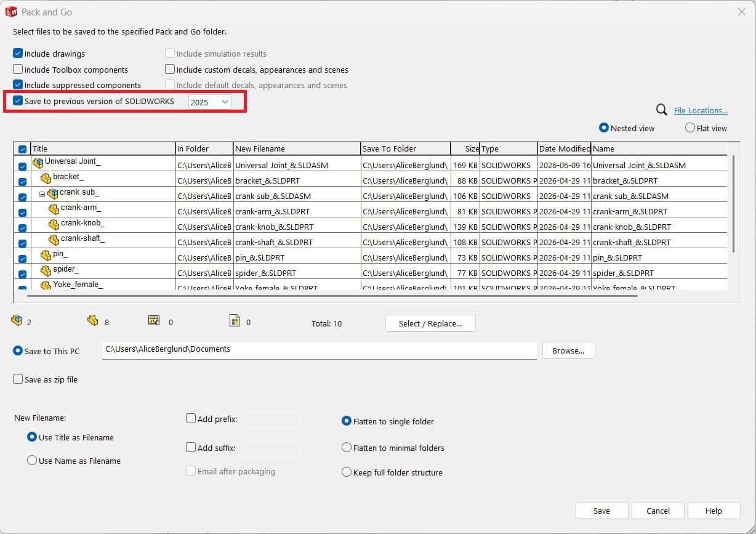Close the Pack and Go dialog
756x534 pixels.
pos(741,12)
